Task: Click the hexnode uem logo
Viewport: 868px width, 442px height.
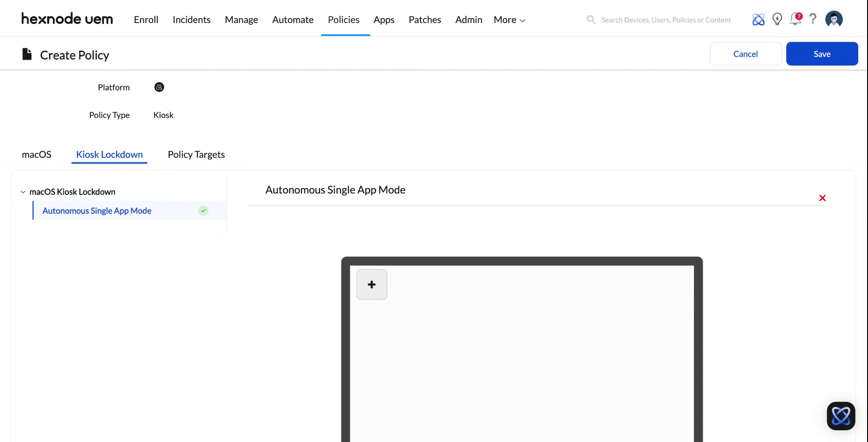Action: (67, 19)
